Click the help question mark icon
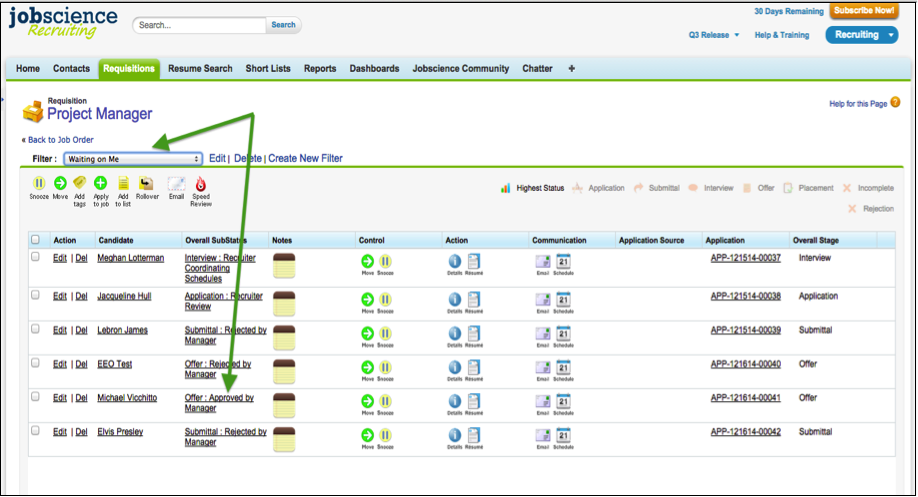This screenshot has width=918, height=497. pyautogui.click(x=895, y=102)
